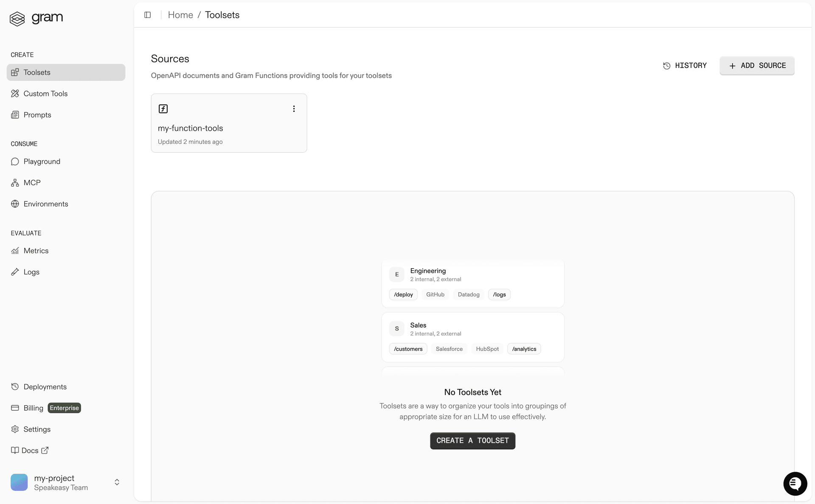Collapse the sidebar panel
Viewport: 815px width, 504px height.
(147, 15)
